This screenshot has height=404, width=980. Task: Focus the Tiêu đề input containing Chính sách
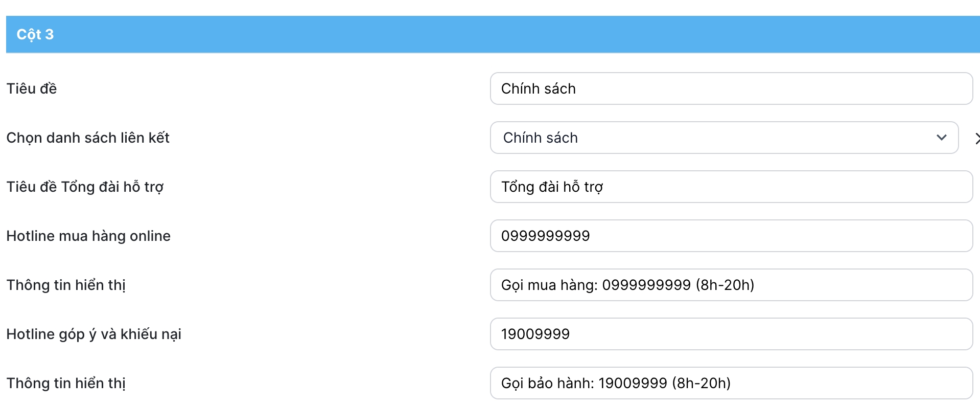click(x=731, y=88)
